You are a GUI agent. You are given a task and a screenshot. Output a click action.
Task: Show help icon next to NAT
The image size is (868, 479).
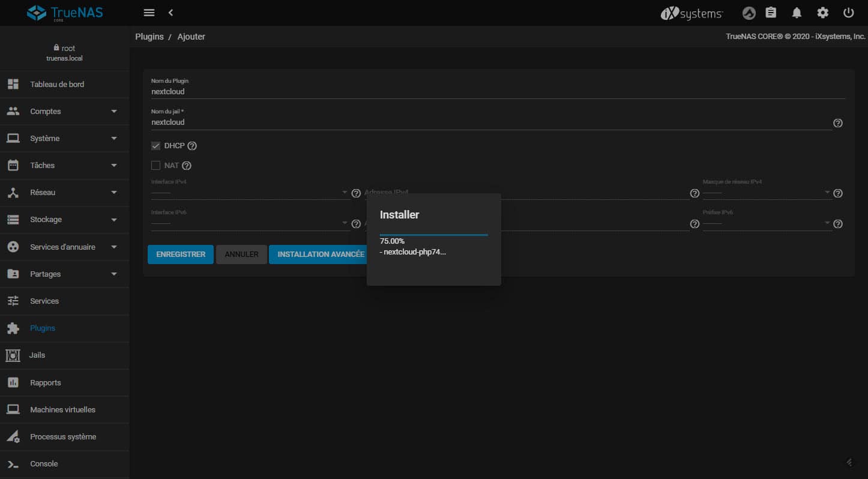[187, 166]
